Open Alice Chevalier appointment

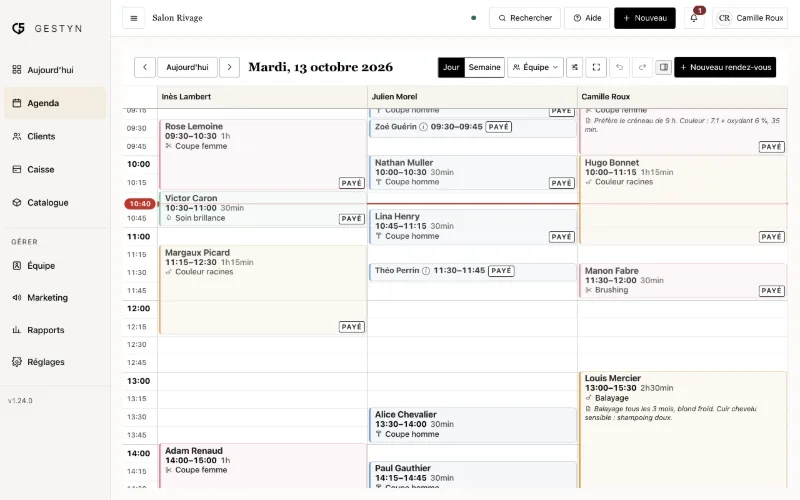pos(473,424)
